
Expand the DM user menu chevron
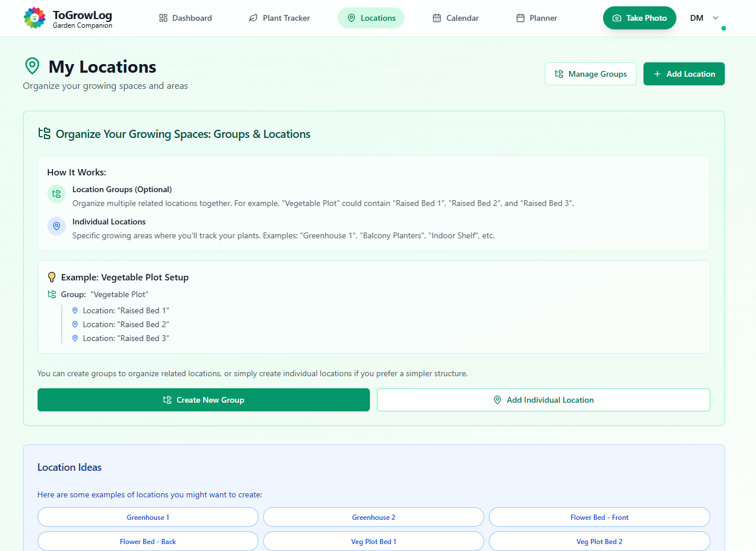point(716,18)
